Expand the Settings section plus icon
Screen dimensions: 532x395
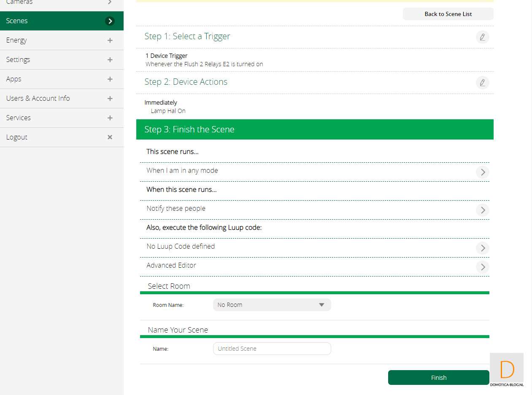click(110, 60)
